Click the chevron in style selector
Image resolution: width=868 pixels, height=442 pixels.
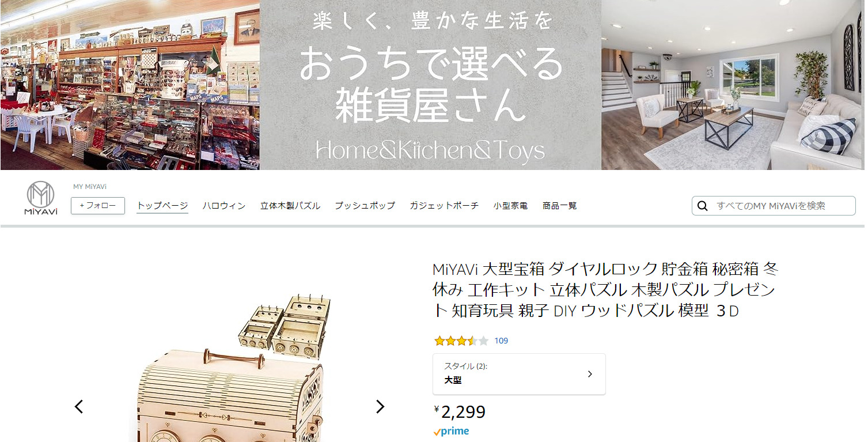(590, 374)
